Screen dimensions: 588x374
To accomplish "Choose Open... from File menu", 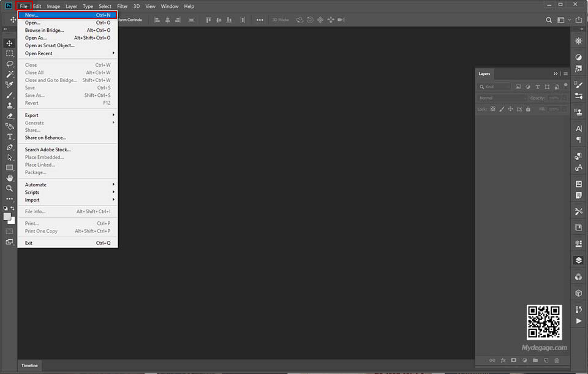I will 67,23.
